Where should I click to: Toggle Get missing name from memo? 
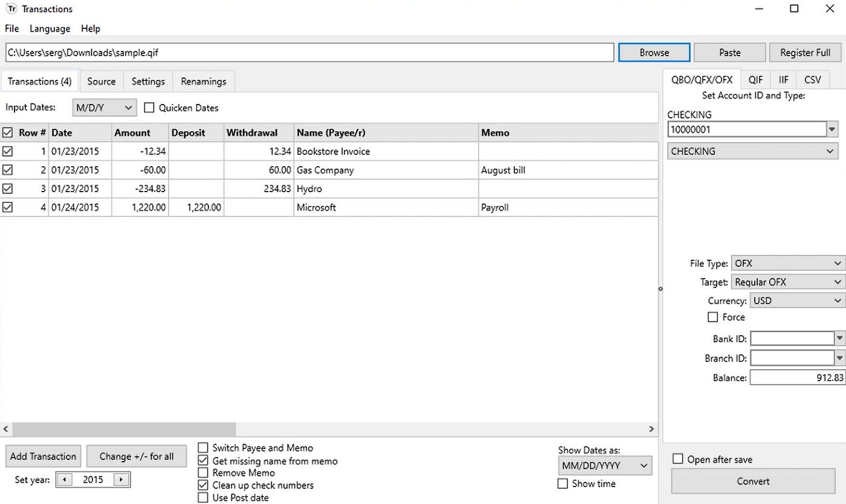pos(203,460)
